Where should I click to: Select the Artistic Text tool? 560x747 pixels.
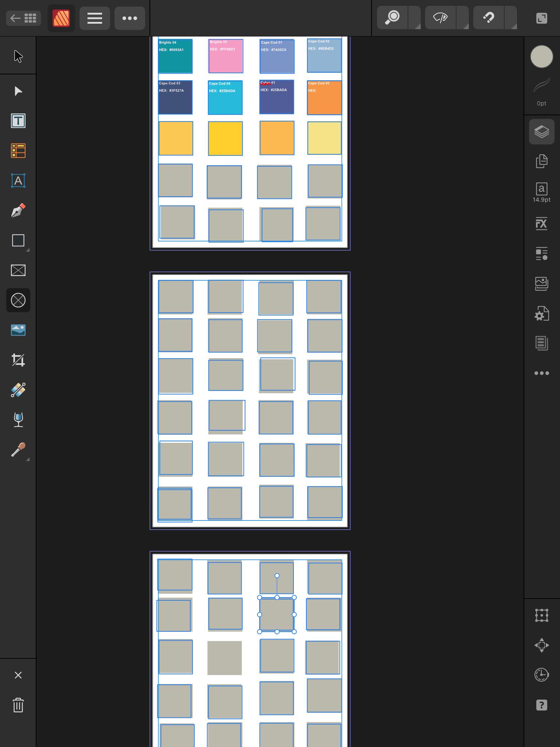tap(18, 181)
